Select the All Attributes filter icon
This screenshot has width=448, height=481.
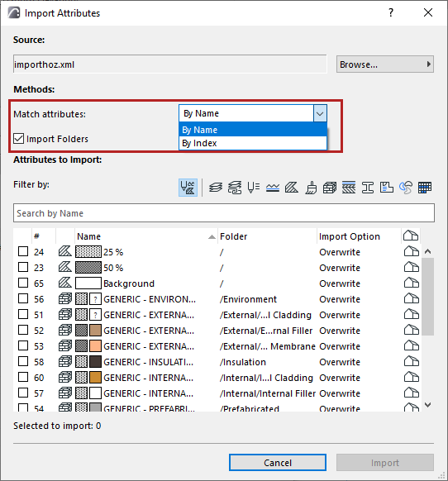pos(188,188)
